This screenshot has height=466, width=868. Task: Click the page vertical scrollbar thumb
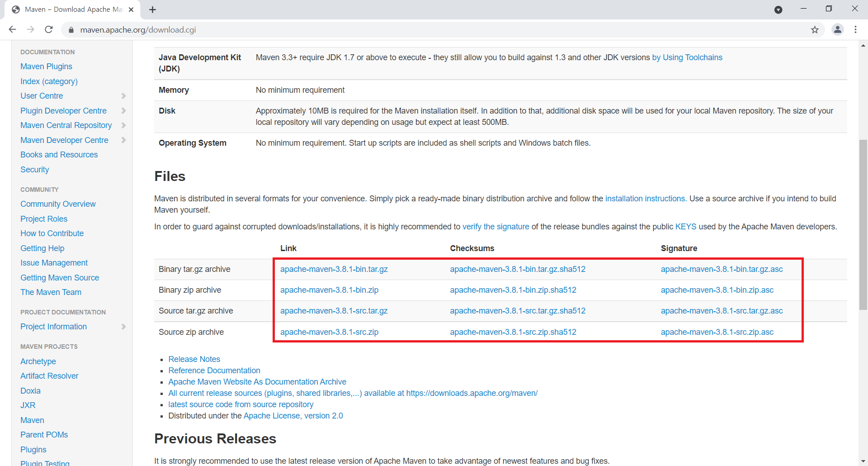coord(863,225)
